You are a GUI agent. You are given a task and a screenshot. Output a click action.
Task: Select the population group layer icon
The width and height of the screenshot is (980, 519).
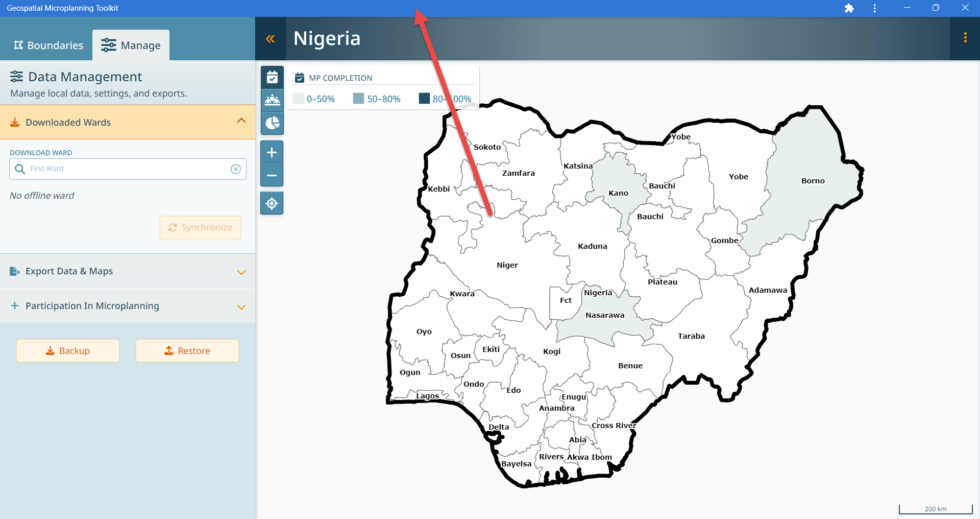tap(272, 100)
